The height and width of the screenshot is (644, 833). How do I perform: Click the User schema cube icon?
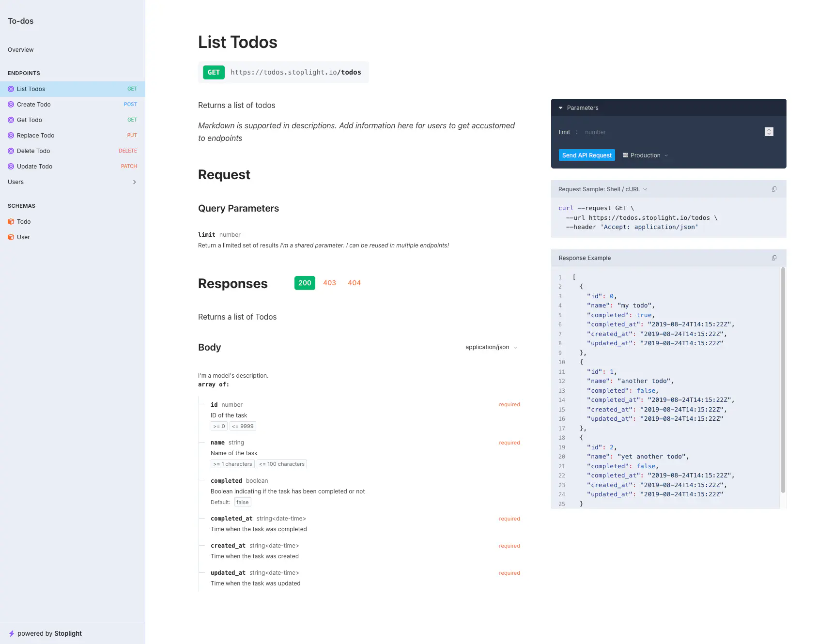pyautogui.click(x=11, y=237)
